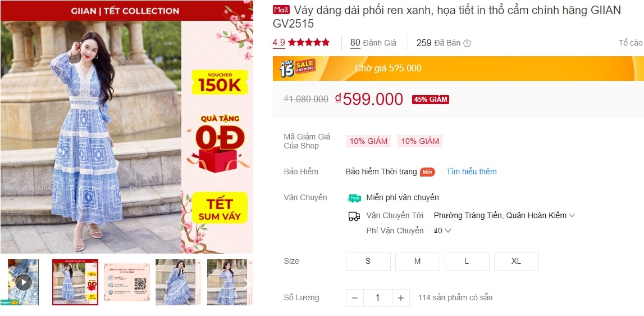The image size is (644, 316).
Task: Choose size XL option
Action: click(517, 261)
